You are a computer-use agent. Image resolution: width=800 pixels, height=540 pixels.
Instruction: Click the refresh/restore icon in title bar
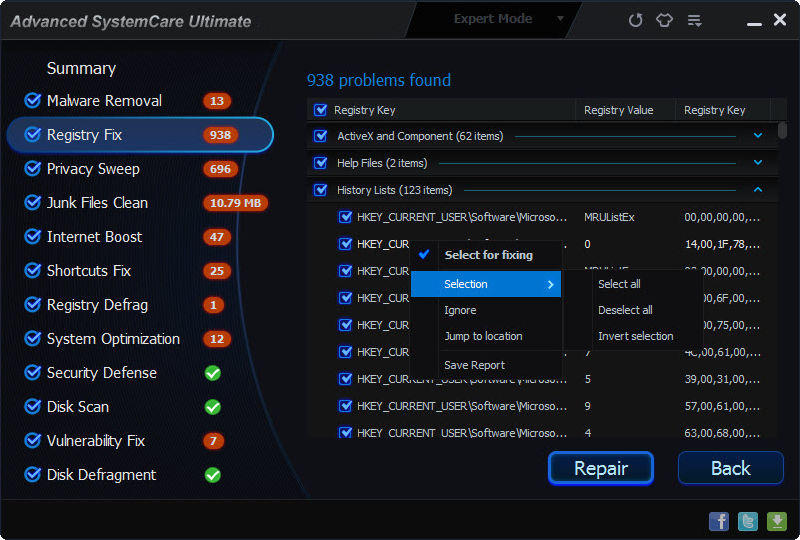tap(635, 20)
